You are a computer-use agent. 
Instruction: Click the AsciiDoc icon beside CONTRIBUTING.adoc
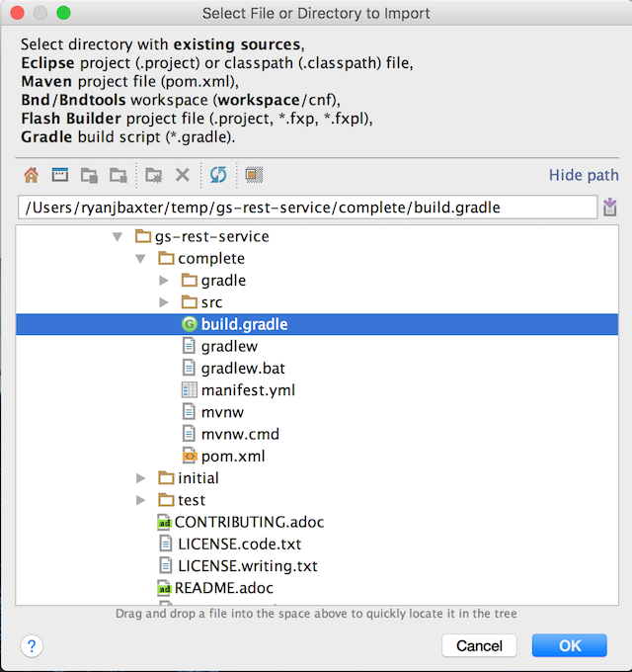165,523
